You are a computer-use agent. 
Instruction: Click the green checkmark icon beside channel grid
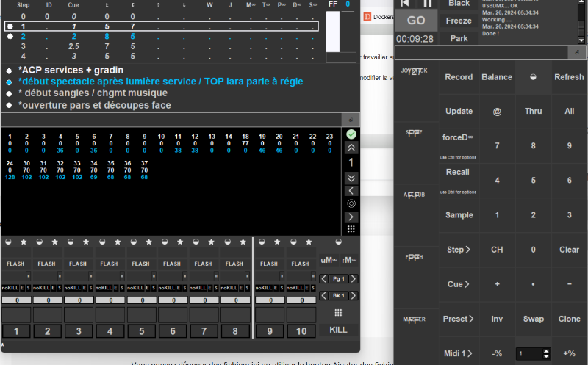tap(351, 134)
